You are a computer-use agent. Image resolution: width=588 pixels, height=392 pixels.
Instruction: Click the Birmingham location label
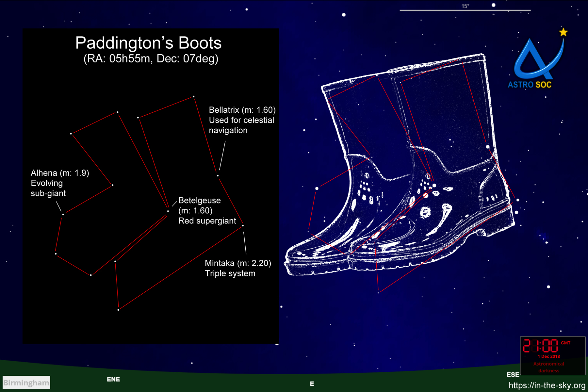pyautogui.click(x=26, y=383)
